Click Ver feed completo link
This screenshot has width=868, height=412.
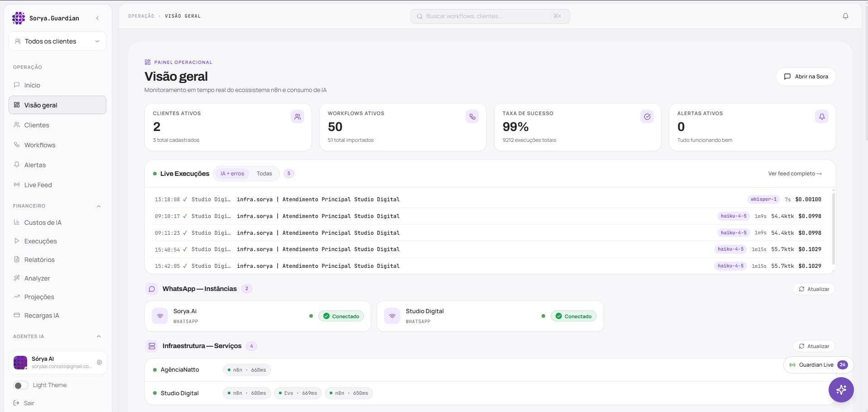coord(795,174)
